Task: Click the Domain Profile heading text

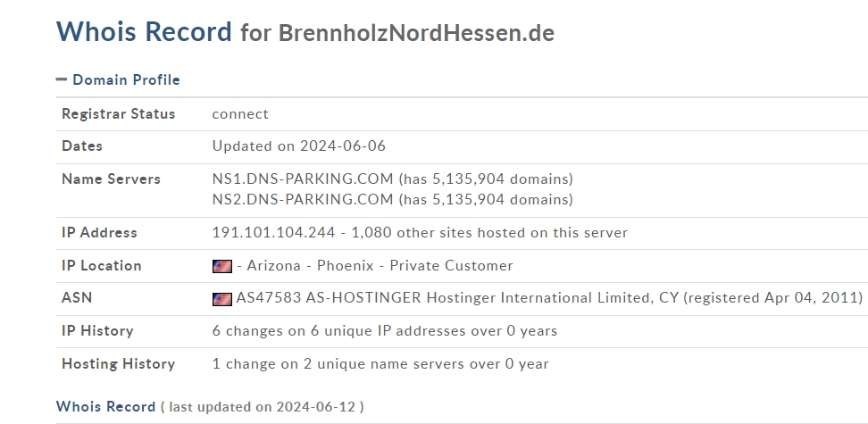Action: click(x=126, y=79)
